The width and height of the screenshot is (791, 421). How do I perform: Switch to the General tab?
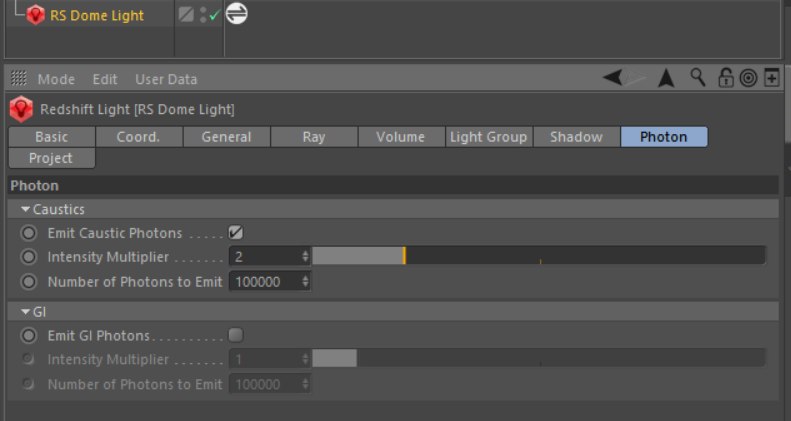[x=227, y=137]
